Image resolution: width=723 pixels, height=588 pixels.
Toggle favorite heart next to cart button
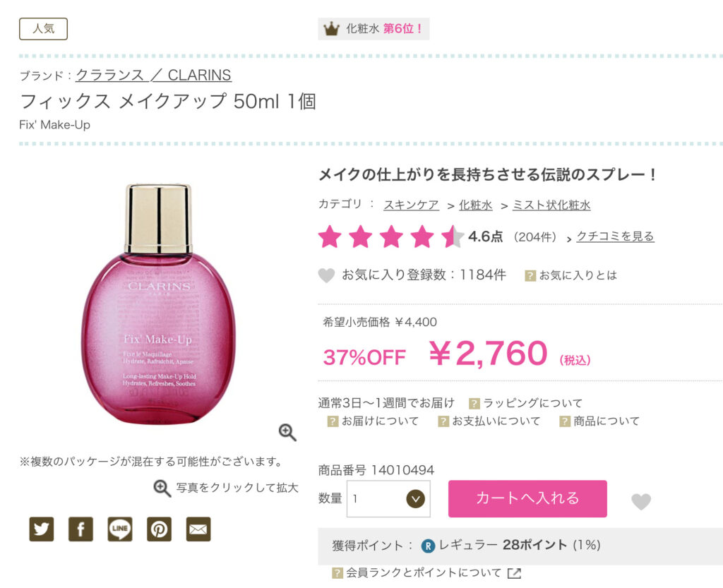(641, 501)
